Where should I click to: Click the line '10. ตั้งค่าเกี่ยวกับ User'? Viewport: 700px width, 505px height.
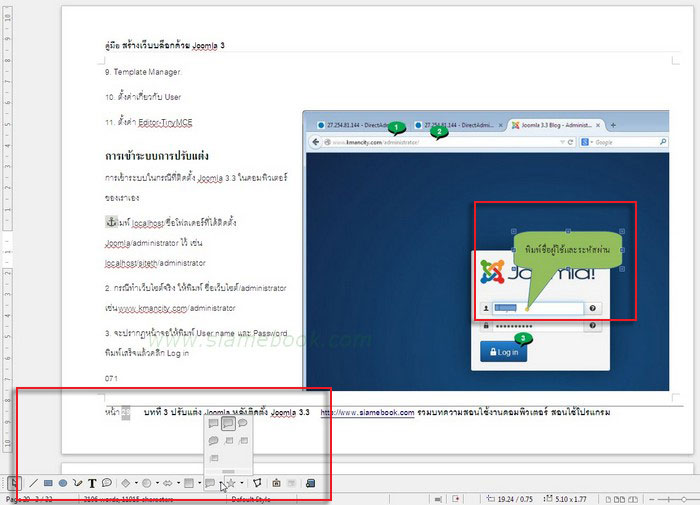tap(143, 96)
